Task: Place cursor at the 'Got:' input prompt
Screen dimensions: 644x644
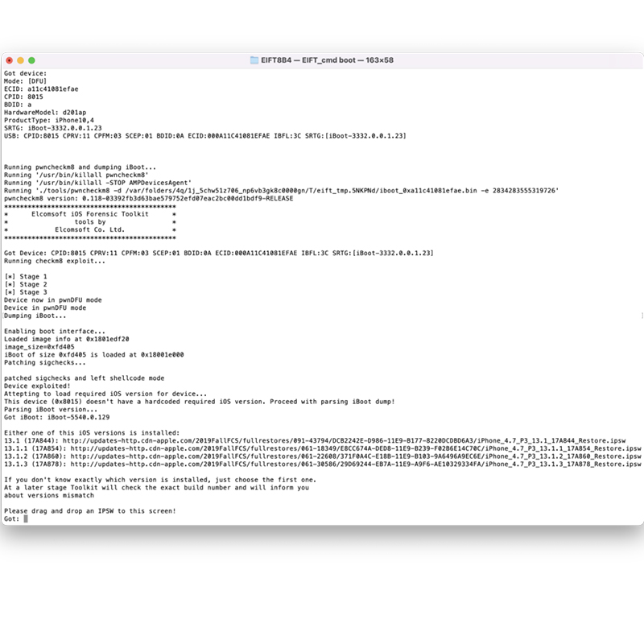Action: coord(26,518)
